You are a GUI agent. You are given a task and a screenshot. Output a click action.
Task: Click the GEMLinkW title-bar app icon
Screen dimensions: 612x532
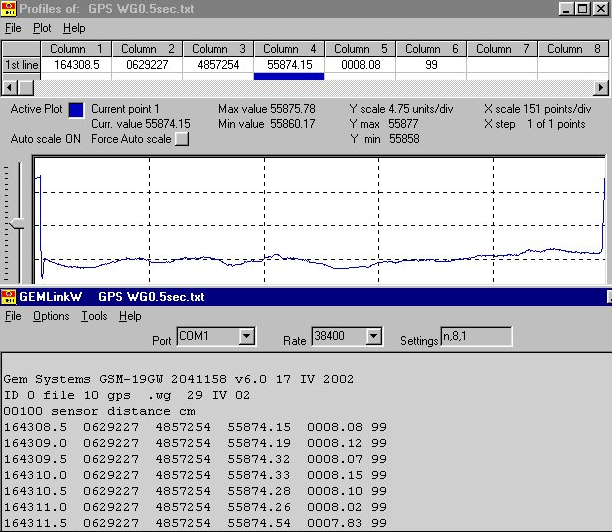pos(9,297)
